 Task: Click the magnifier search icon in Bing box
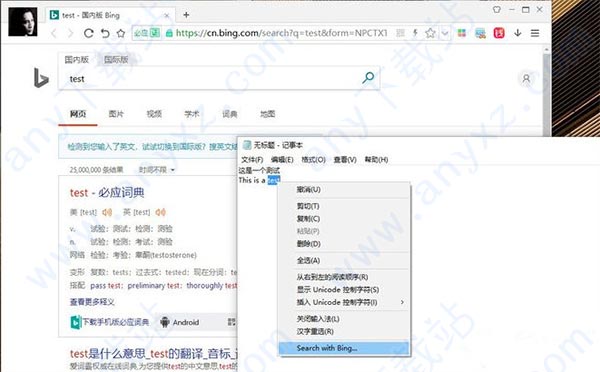(x=368, y=78)
